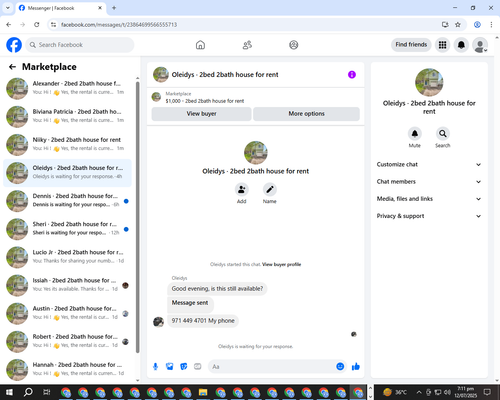Open tab search dropdown arrow
Viewport: 500px width, 400px height.
pos(8,8)
